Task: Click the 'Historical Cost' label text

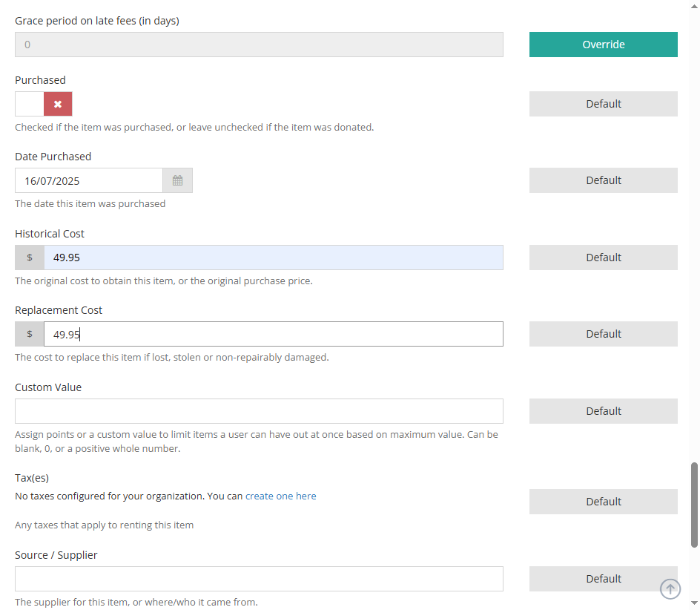Action: click(50, 234)
